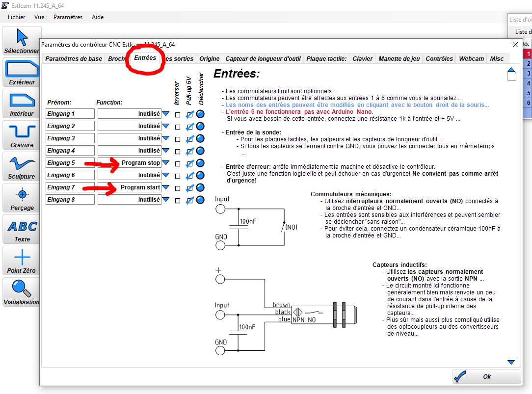This screenshot has width=532, height=394.
Task: Click the Eingang 4 name field
Action: point(70,151)
